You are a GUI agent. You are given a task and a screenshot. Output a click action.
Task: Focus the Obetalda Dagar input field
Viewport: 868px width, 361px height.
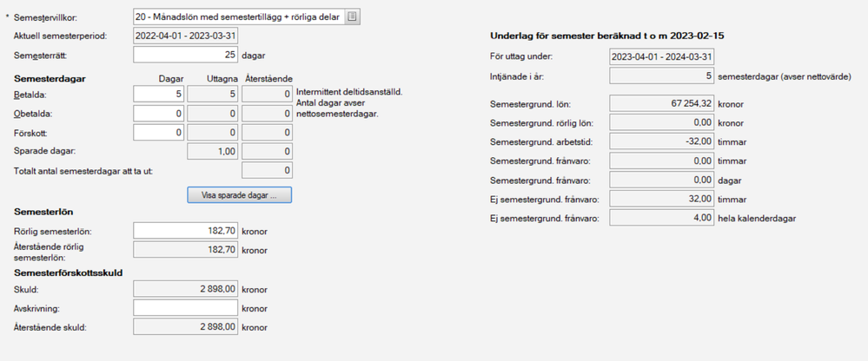(x=159, y=113)
